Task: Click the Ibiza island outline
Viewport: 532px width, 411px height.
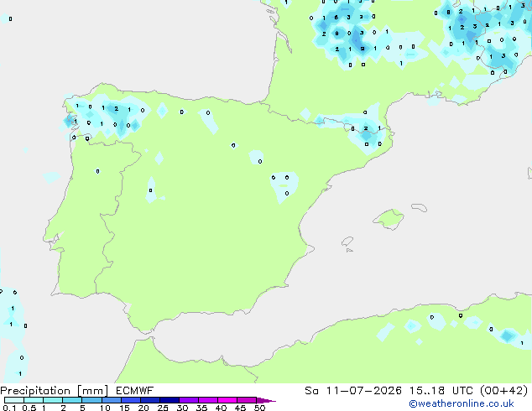Action: tap(347, 242)
